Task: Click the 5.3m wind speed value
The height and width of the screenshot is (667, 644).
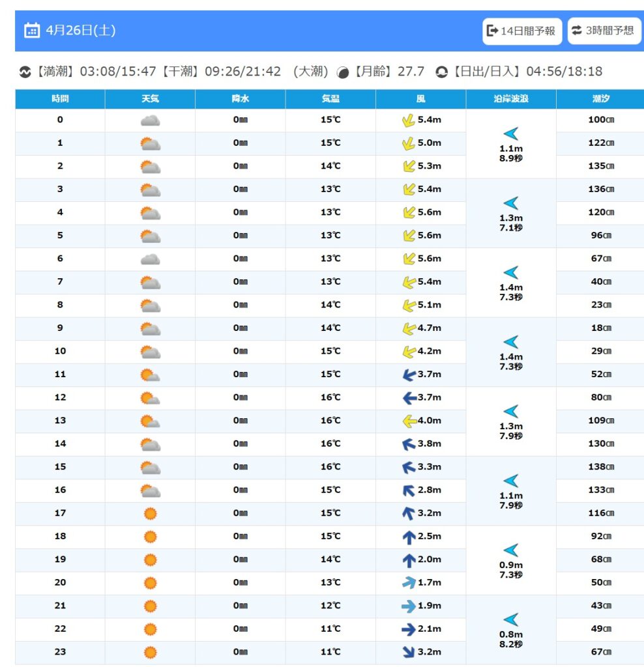Action: [430, 166]
